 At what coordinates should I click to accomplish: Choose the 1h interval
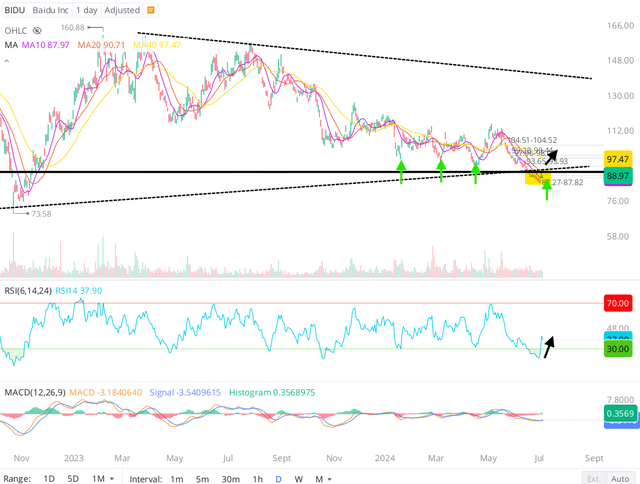[258, 479]
